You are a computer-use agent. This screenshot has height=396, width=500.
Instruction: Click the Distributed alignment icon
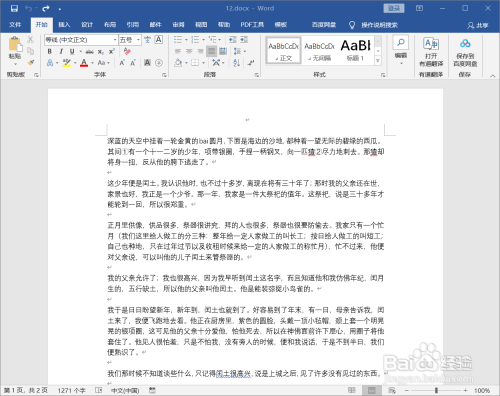click(223, 51)
